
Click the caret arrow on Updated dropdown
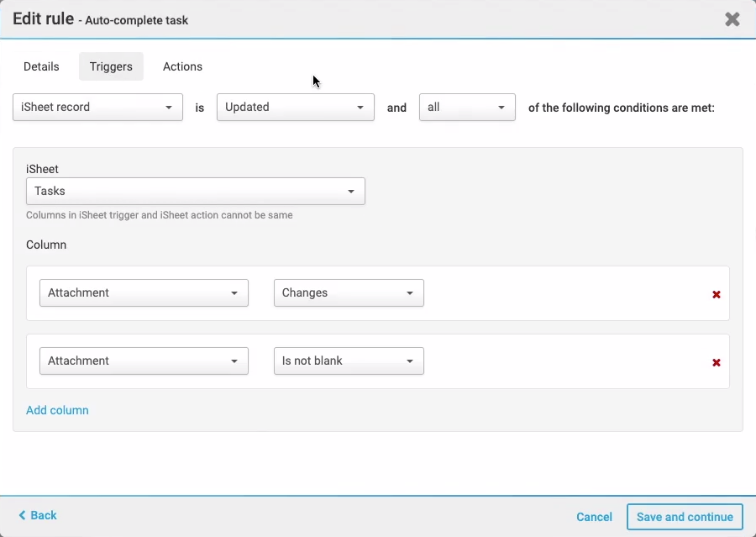360,108
